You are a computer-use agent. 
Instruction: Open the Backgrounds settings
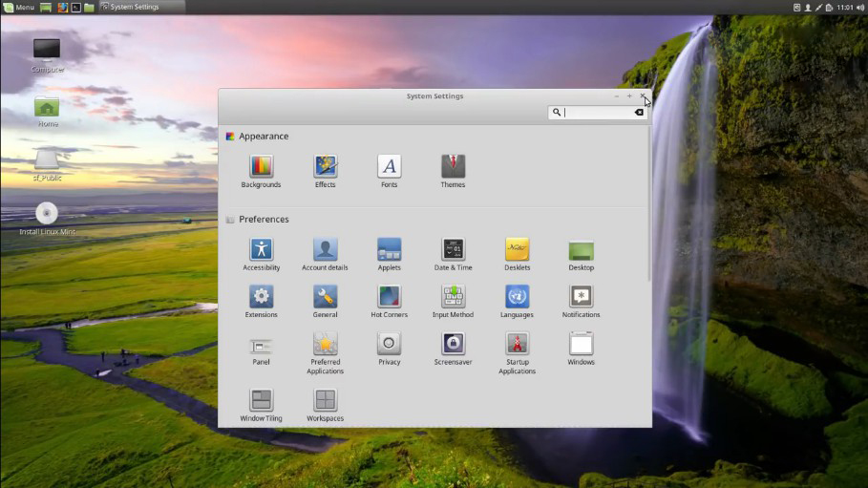click(261, 171)
